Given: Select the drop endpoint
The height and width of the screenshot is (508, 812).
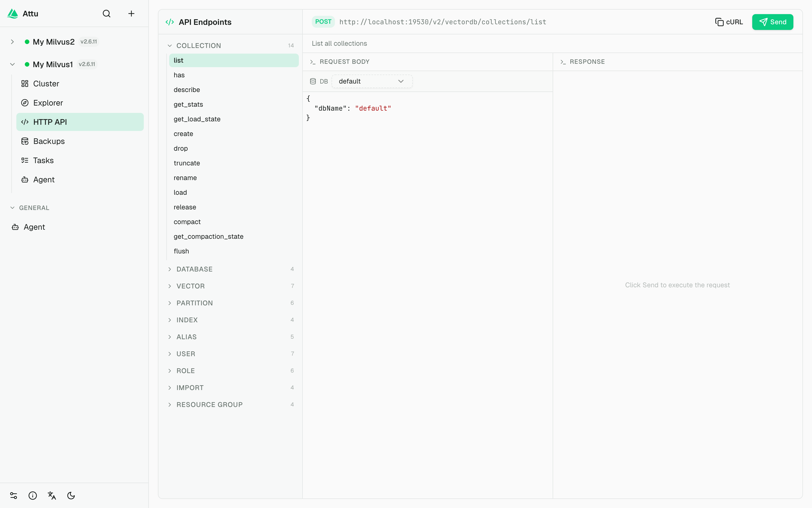Looking at the screenshot, I should pyautogui.click(x=233, y=148).
